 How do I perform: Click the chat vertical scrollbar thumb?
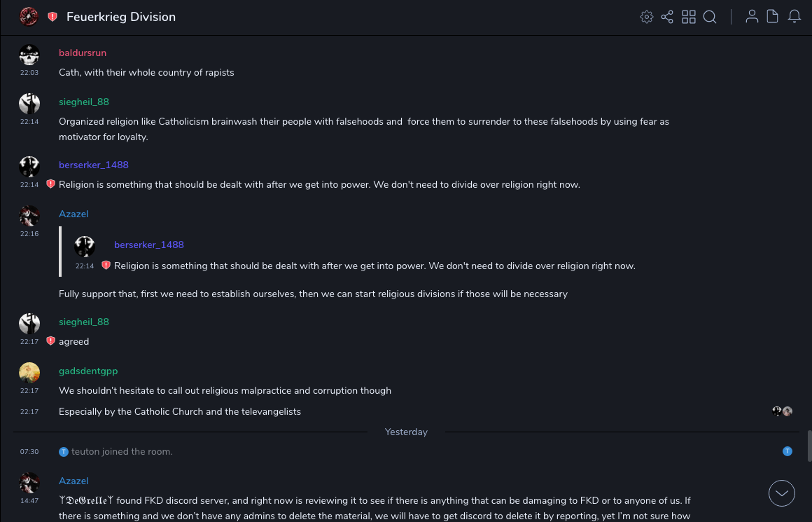tap(809, 446)
